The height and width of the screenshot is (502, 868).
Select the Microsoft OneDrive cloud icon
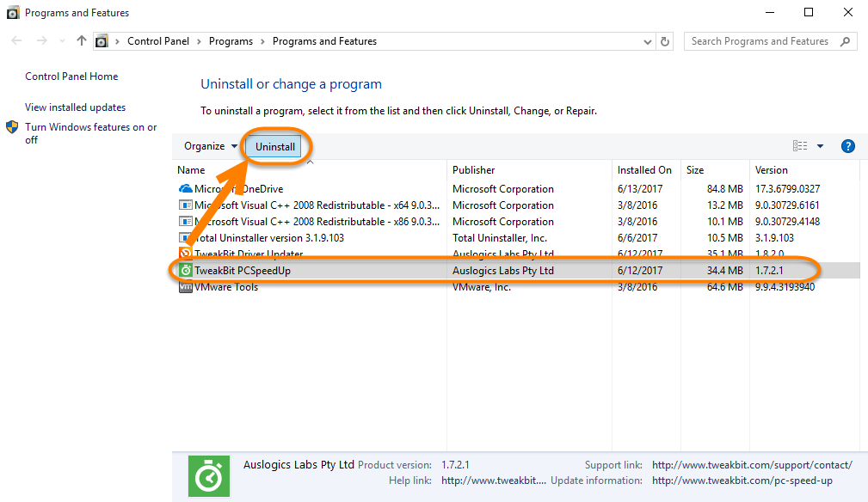pos(186,189)
